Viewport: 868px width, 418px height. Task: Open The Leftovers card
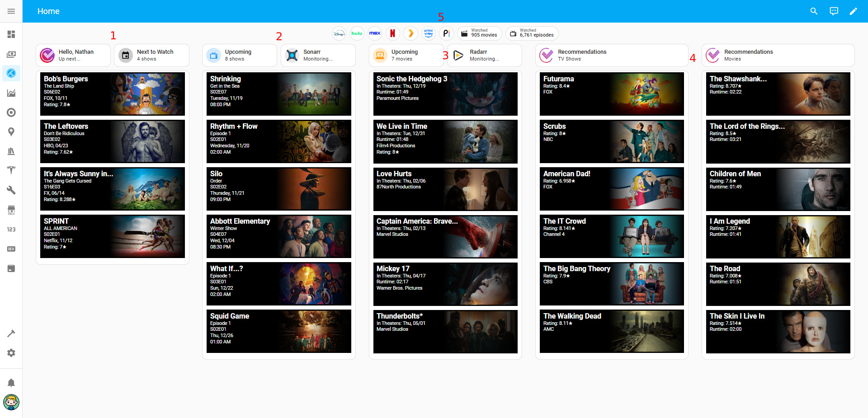(x=113, y=141)
